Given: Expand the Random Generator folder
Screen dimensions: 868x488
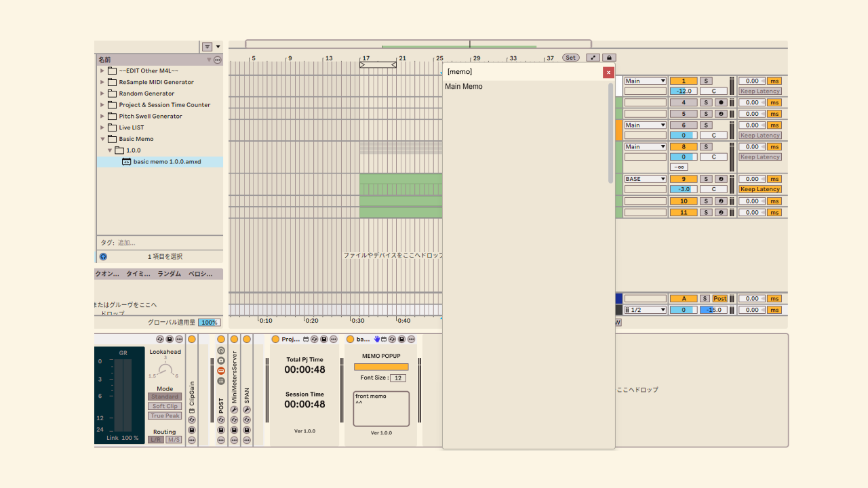Looking at the screenshot, I should pyautogui.click(x=102, y=94).
